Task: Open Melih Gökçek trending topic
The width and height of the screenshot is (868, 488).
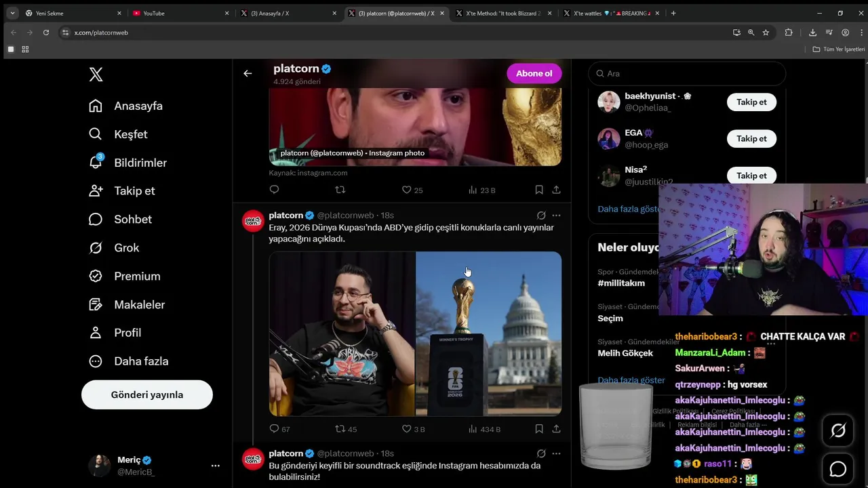Action: 625,353
